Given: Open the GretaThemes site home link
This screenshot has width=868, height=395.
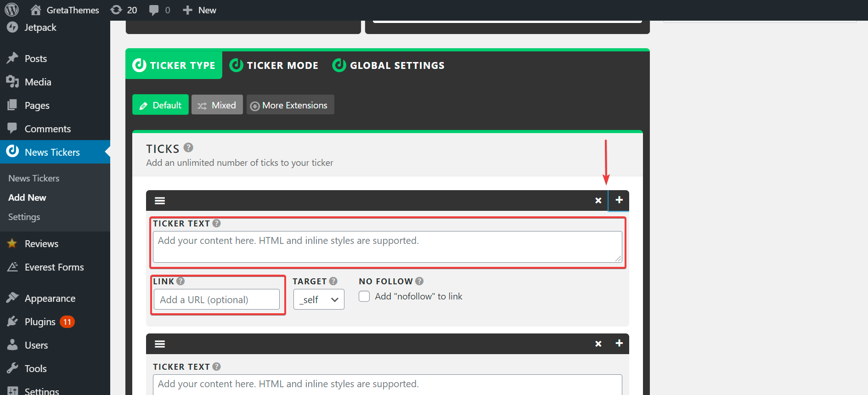Looking at the screenshot, I should pos(65,10).
